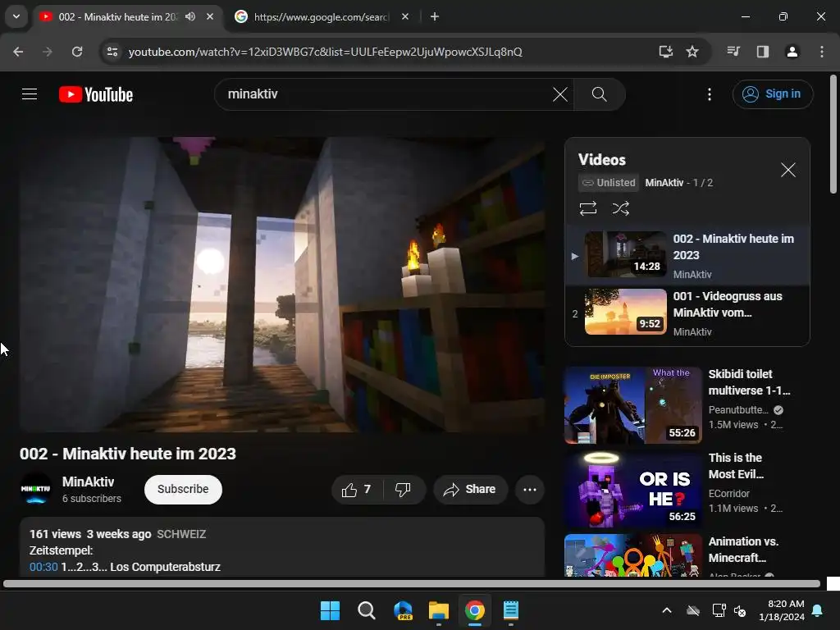Bookmark this page with star icon
The width and height of the screenshot is (840, 630).
(x=692, y=52)
